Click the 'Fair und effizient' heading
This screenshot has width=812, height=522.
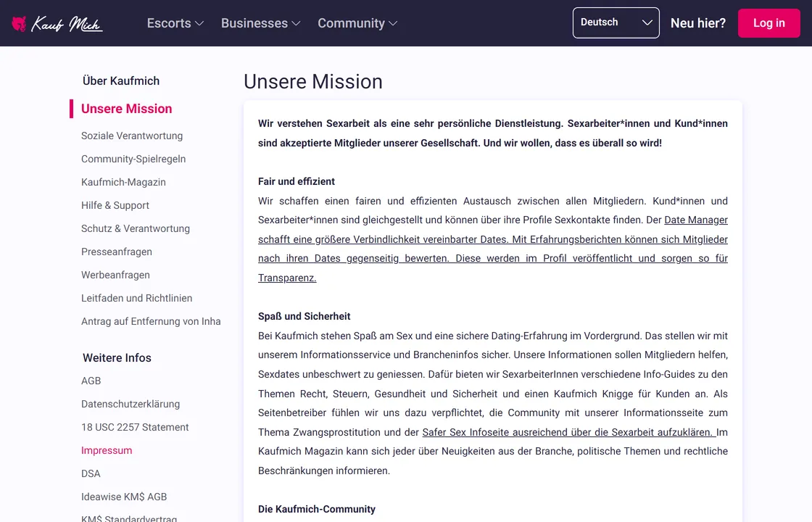point(297,182)
